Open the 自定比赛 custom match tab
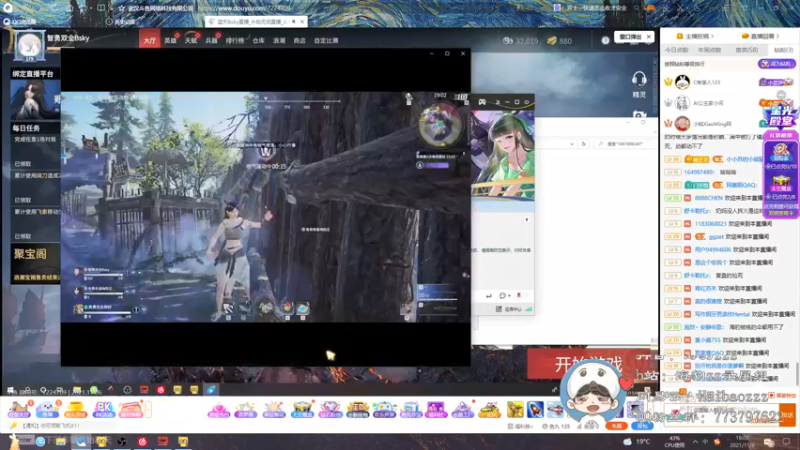 (x=326, y=41)
